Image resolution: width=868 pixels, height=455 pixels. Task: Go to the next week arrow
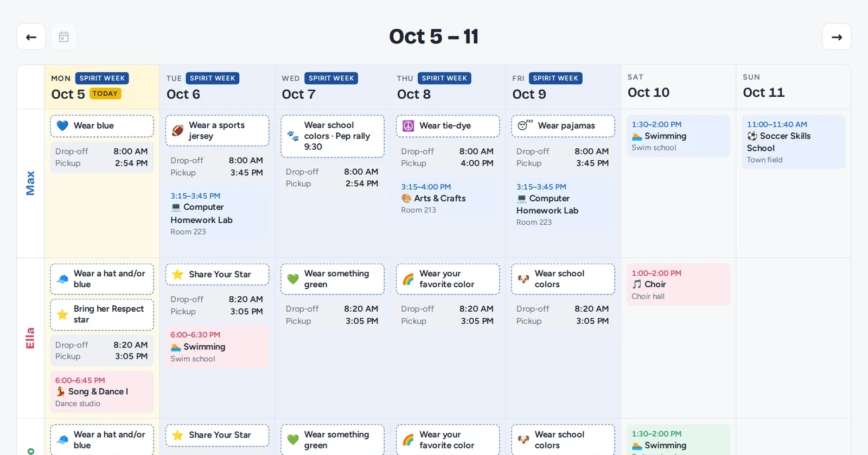click(x=837, y=37)
